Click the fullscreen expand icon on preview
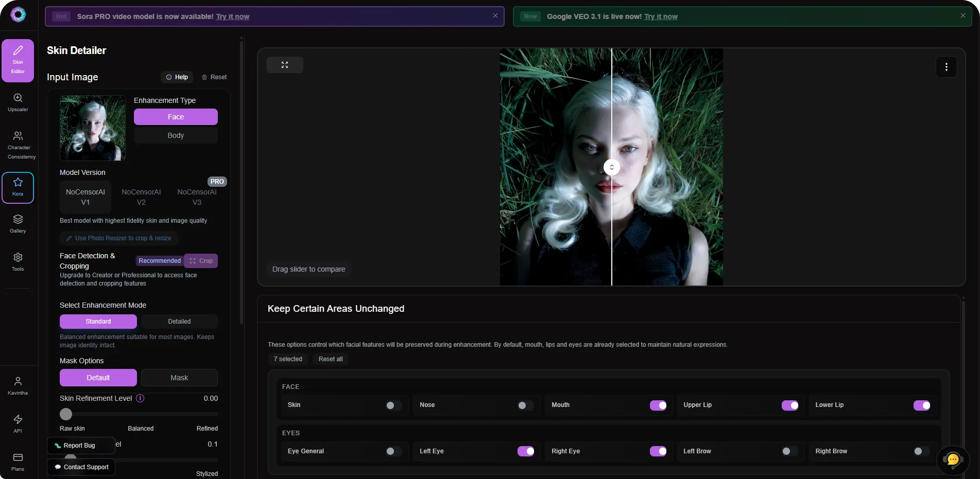 coord(285,65)
